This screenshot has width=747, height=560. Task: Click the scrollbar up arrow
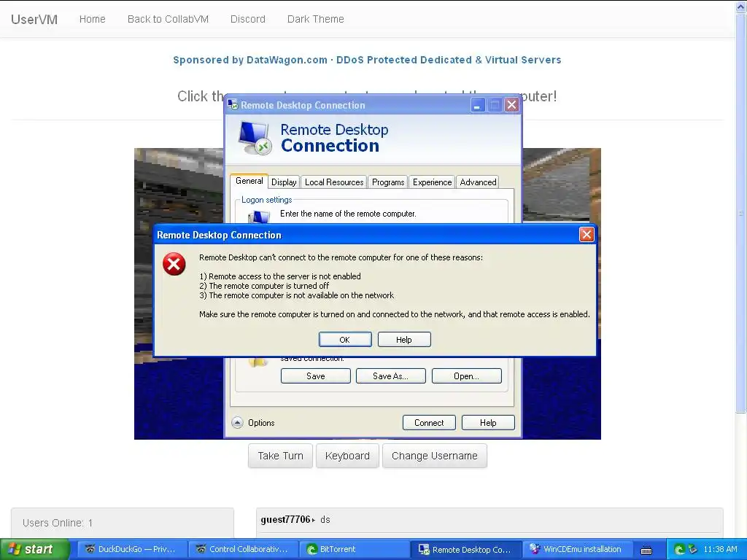pos(741,6)
